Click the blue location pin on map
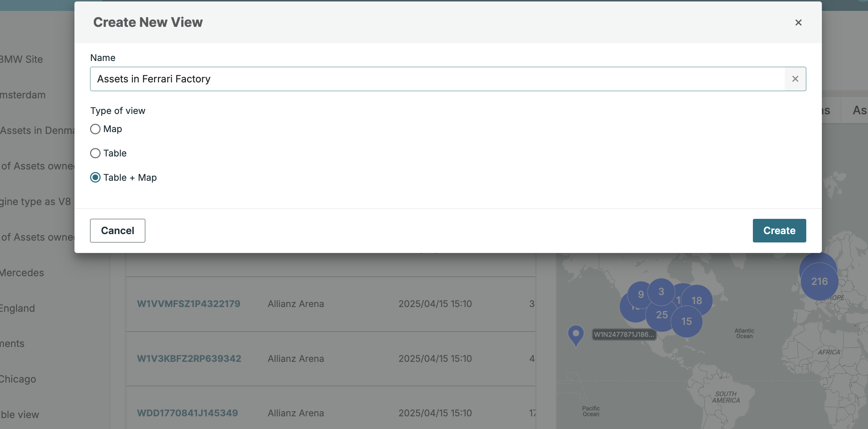The height and width of the screenshot is (429, 868). point(576,334)
